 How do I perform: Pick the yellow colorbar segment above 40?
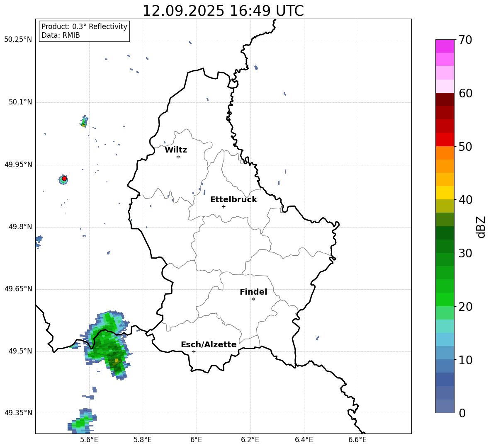[445, 193]
